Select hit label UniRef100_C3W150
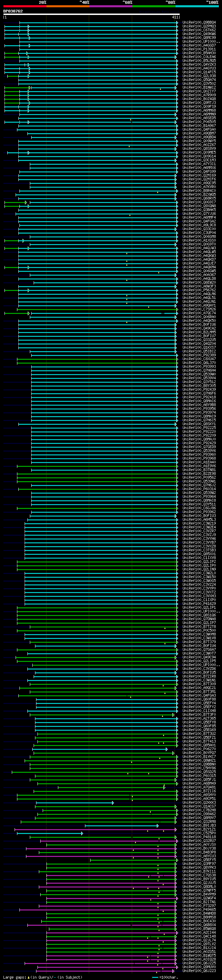This screenshot has width=222, height=980. [x=199, y=577]
